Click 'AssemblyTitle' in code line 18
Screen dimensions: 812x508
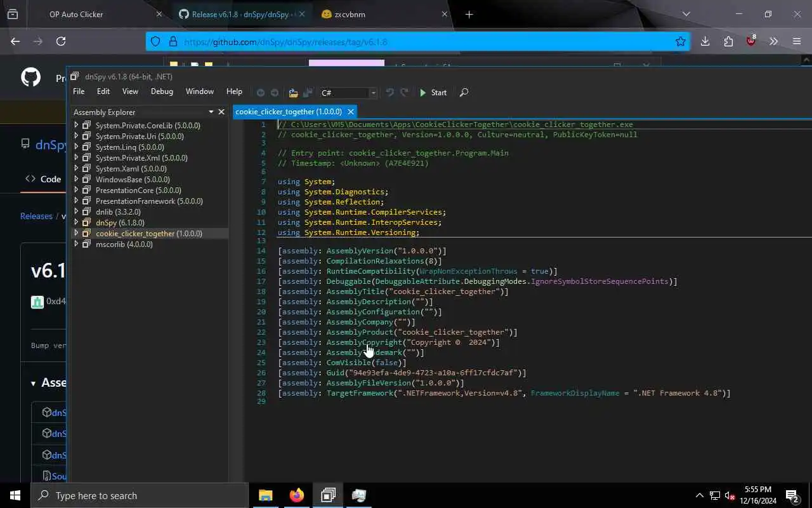point(355,291)
